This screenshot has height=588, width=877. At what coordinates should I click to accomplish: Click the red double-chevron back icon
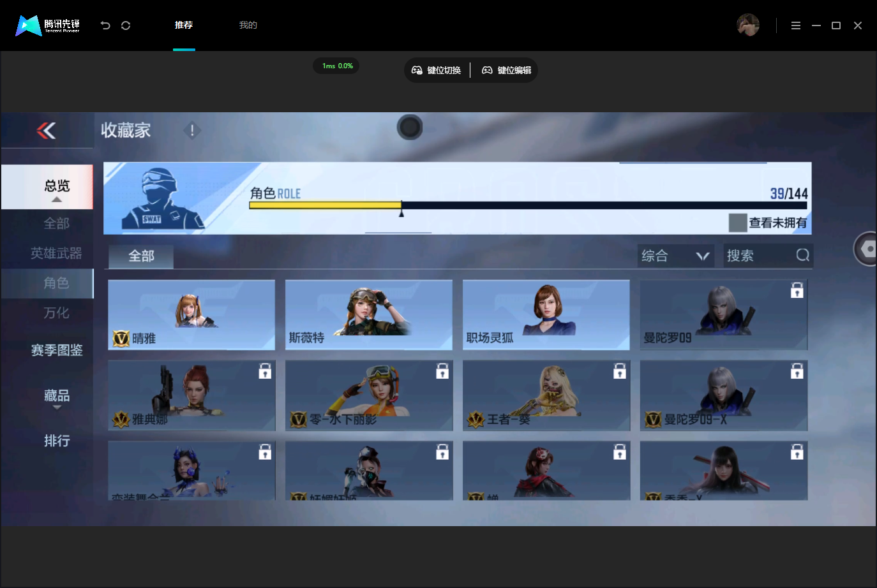46,131
